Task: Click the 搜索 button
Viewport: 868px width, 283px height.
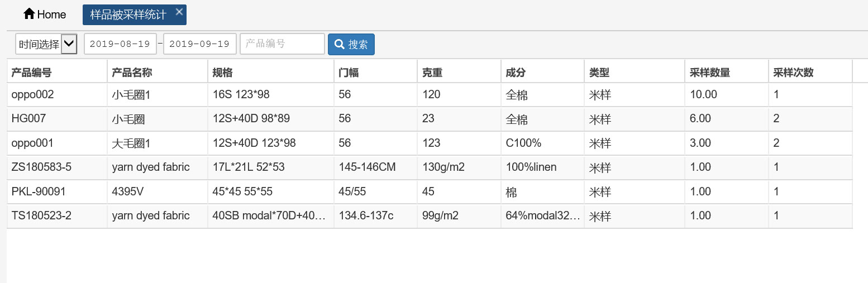Action: [351, 45]
